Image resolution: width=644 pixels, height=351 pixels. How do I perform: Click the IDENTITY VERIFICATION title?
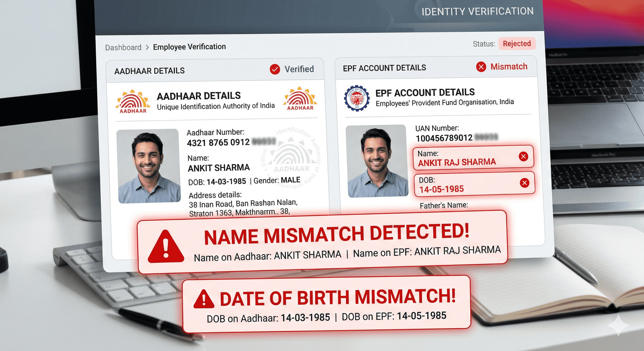477,12
